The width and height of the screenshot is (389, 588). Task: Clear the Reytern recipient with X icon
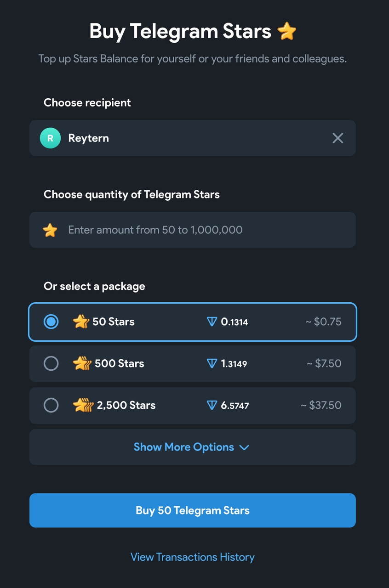tap(338, 138)
